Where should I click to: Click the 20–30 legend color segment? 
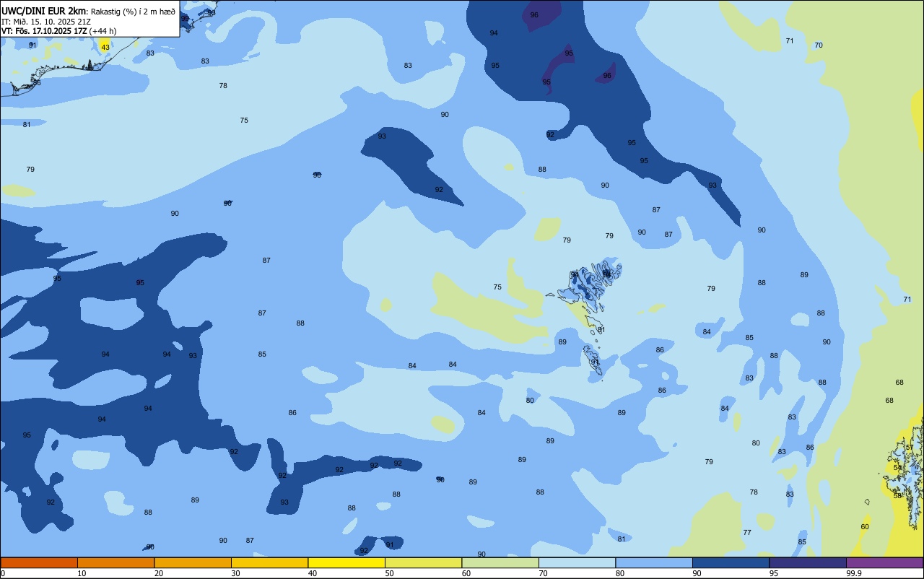click(193, 562)
